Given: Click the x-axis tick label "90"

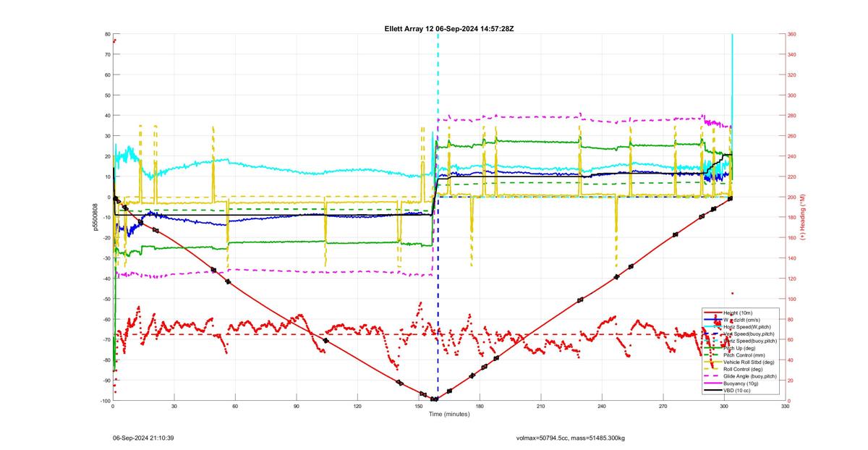Looking at the screenshot, I should click(x=296, y=407).
